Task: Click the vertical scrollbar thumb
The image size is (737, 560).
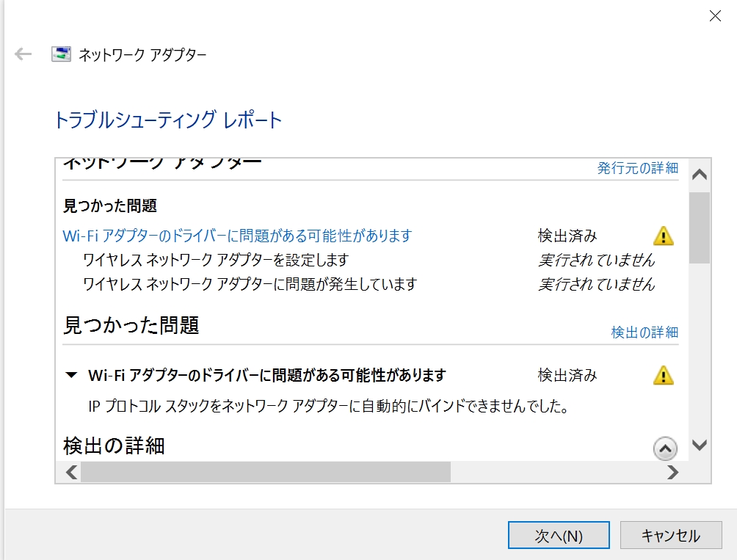Action: pos(700,227)
